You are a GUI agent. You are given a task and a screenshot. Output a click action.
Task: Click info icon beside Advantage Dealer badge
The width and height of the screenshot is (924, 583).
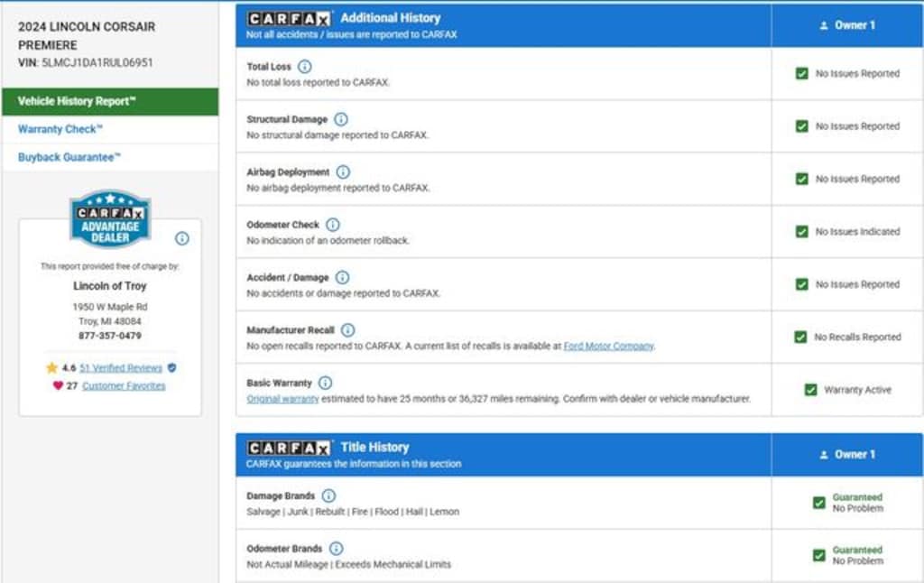point(182,238)
